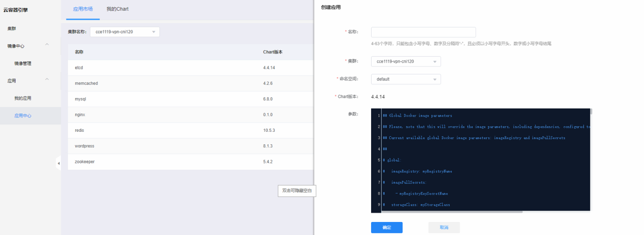Screen dimensions: 644x235
Task: Click the 5.4.2 version cell
Action: coord(268,162)
